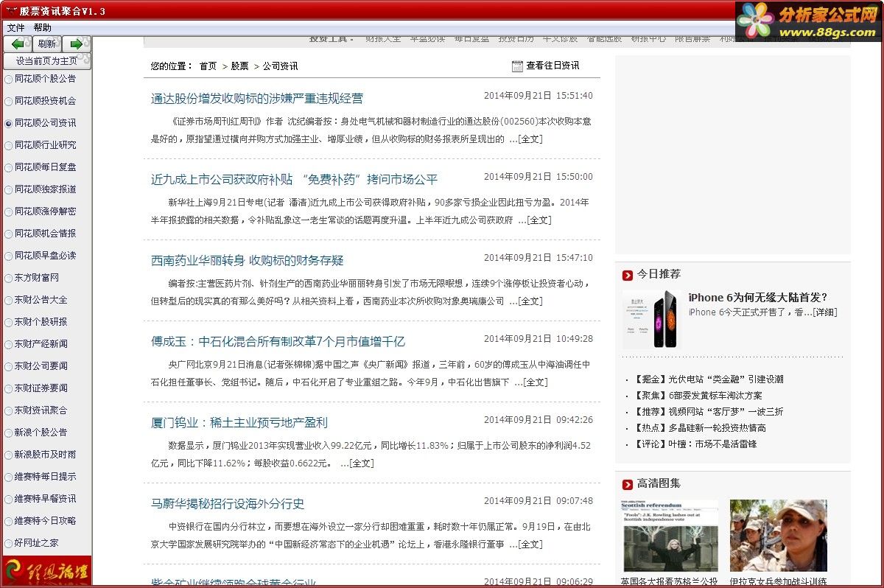The height and width of the screenshot is (588, 884).
Task: Select 东方财富网 radio option
Action: tap(9, 278)
